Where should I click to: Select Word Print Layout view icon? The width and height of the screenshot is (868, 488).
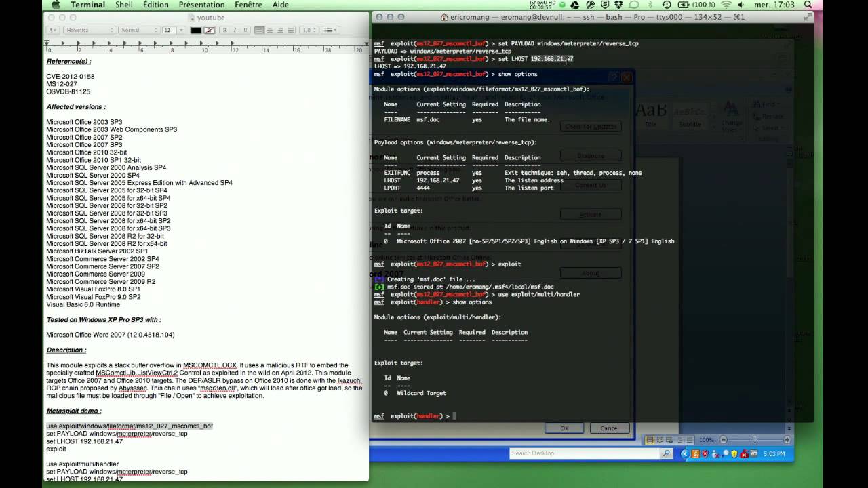click(x=650, y=440)
